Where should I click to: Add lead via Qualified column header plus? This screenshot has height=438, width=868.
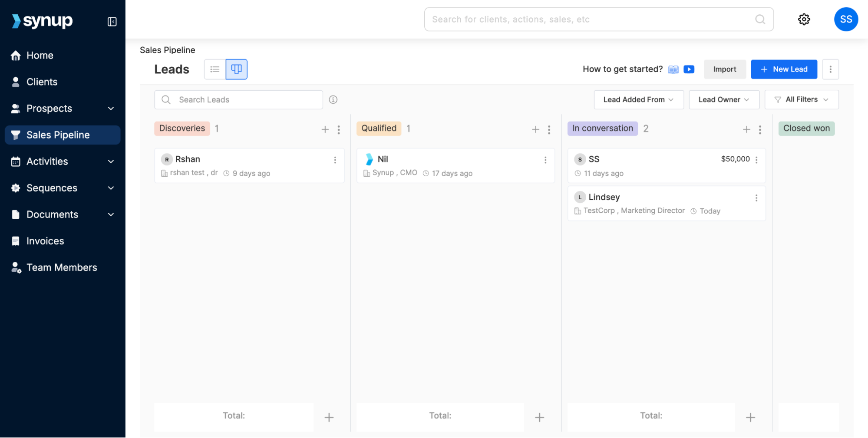click(x=535, y=129)
